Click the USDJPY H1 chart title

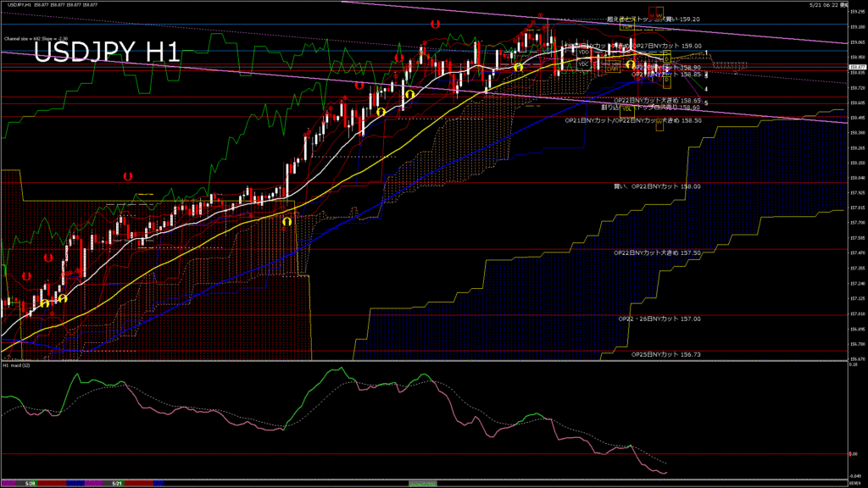[x=107, y=52]
